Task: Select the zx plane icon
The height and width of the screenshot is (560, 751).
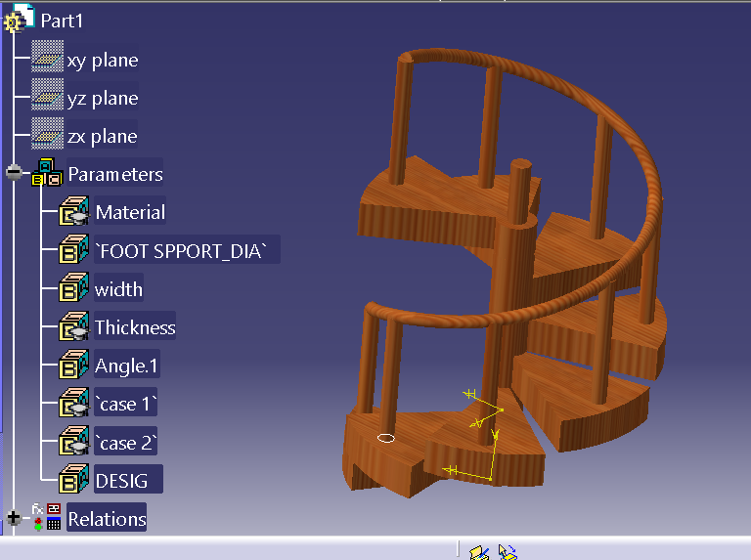Action: point(47,133)
